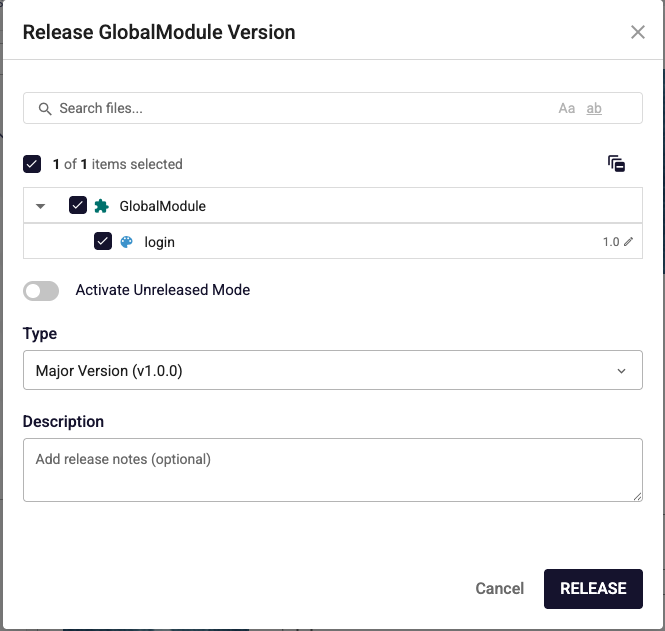Select the GlobalModule tree row
The image size is (665, 631).
[x=333, y=206]
